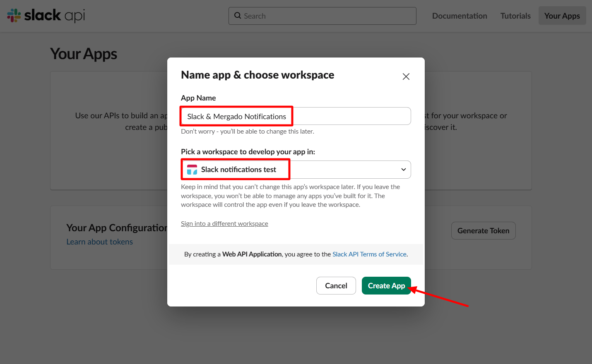Open the Documentation menu item
This screenshot has width=592, height=364.
coord(460,16)
